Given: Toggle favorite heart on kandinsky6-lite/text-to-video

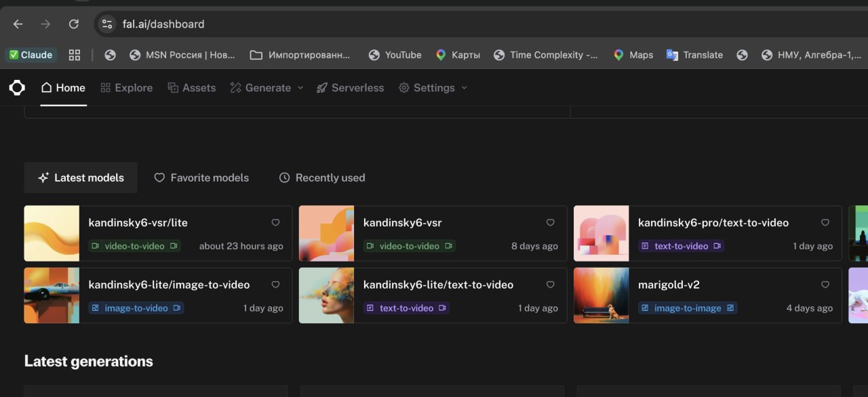Looking at the screenshot, I should (550, 285).
